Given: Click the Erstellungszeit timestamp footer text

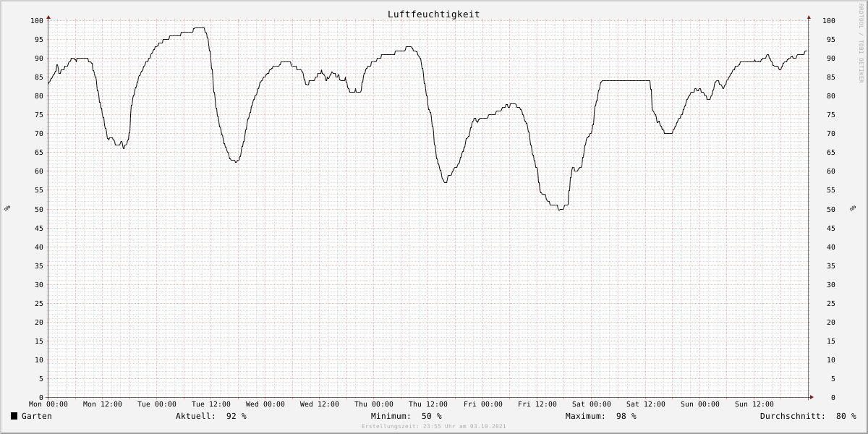Looking at the screenshot, I should [x=434, y=427].
